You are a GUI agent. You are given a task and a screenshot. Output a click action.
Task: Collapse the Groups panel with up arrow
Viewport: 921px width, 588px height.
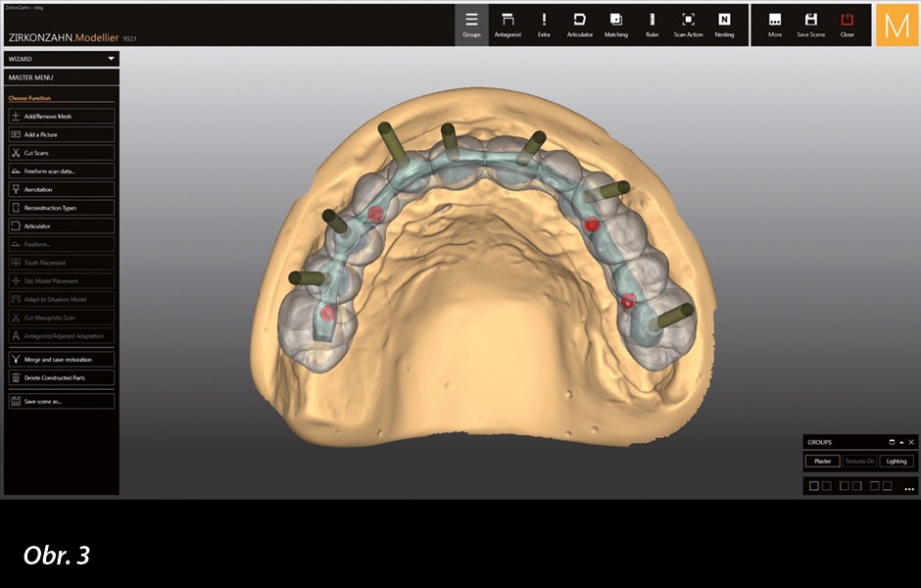[901, 442]
